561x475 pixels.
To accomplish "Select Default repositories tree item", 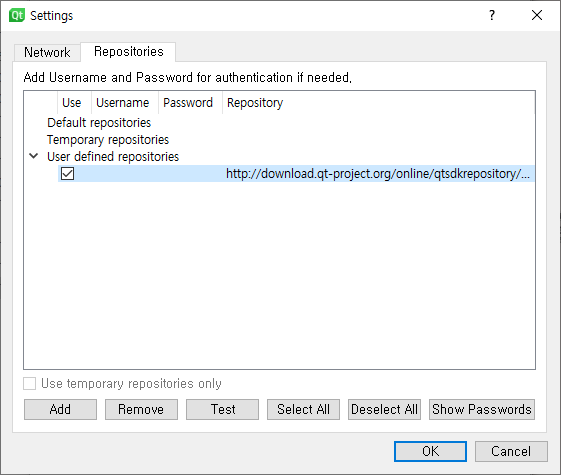I will click(x=99, y=123).
